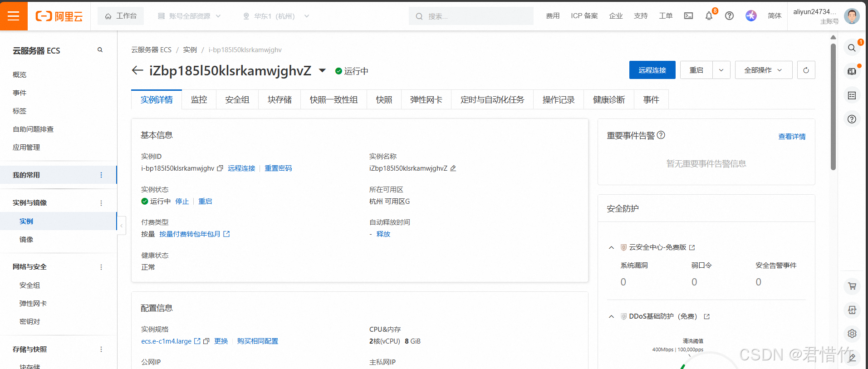Switch to the 弹性网卡 tab
The height and width of the screenshot is (369, 868).
click(426, 99)
